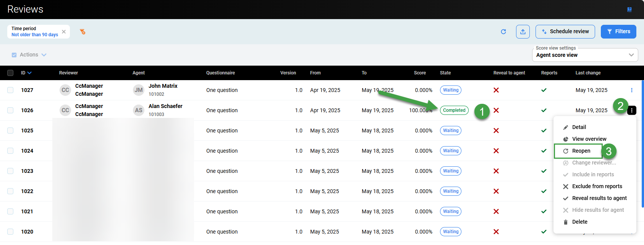Click the vertical scrollbar on the right
Image resolution: width=644 pixels, height=245 pixels.
pos(642,145)
